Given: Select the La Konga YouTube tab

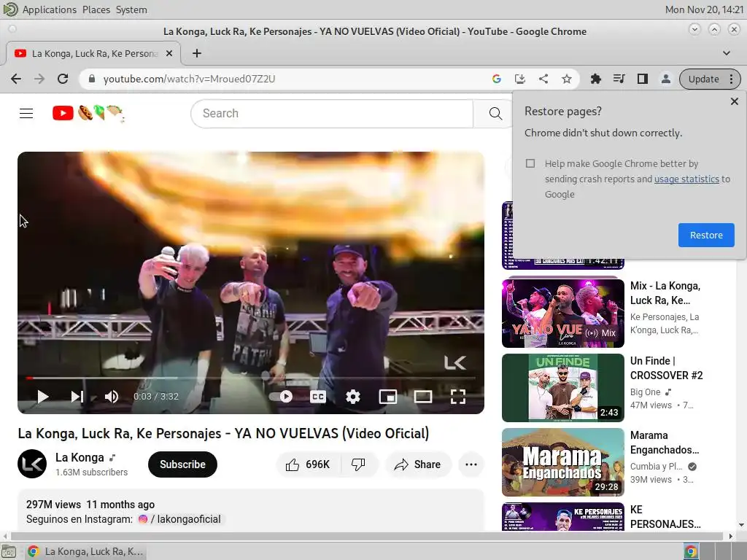Looking at the screenshot, I should click(93, 53).
